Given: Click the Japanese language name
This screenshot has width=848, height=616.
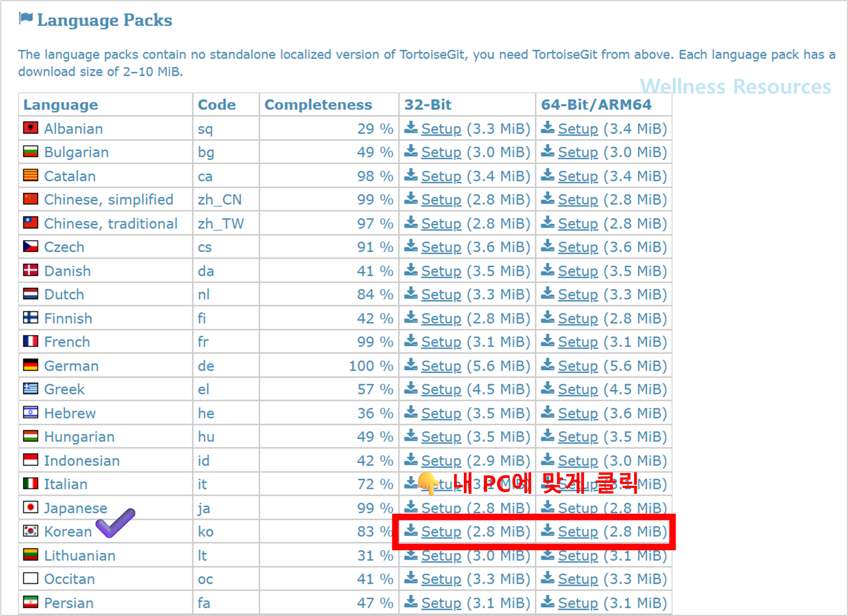Looking at the screenshot, I should click(x=75, y=509).
